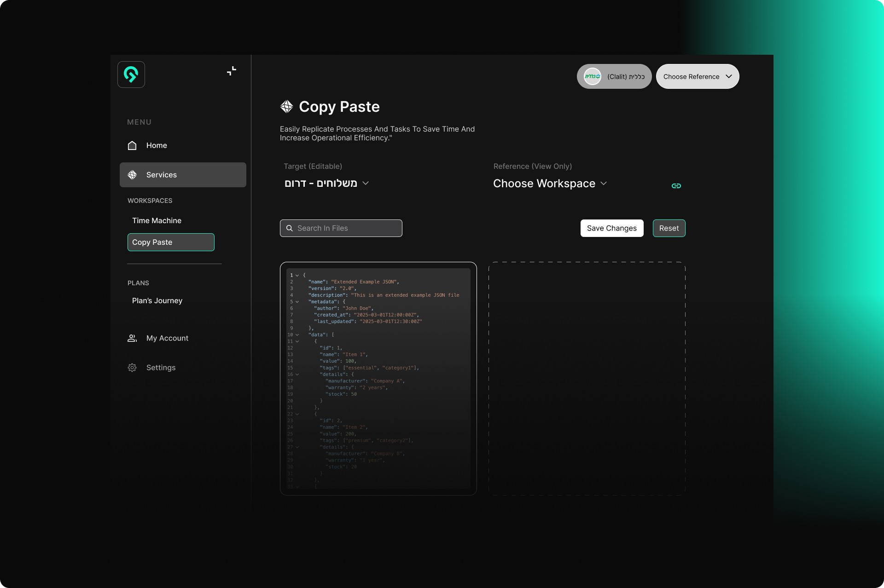Collapse the fold arrow at line 11
Viewport: 884px width, 588px height.
pos(297,341)
